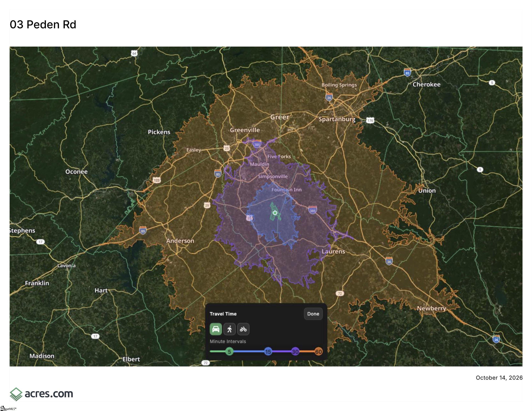Click the 60 minute interval handle
This screenshot has height=411, width=532.
tap(318, 351)
